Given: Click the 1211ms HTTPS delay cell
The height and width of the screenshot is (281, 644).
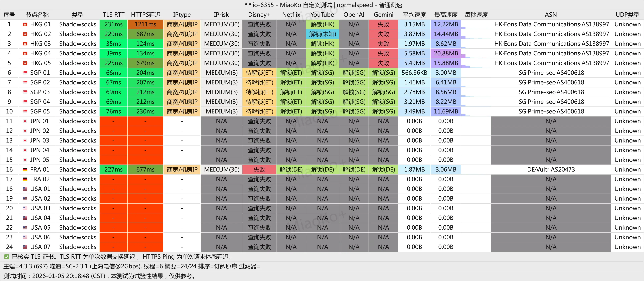Looking at the screenshot, I should [145, 24].
